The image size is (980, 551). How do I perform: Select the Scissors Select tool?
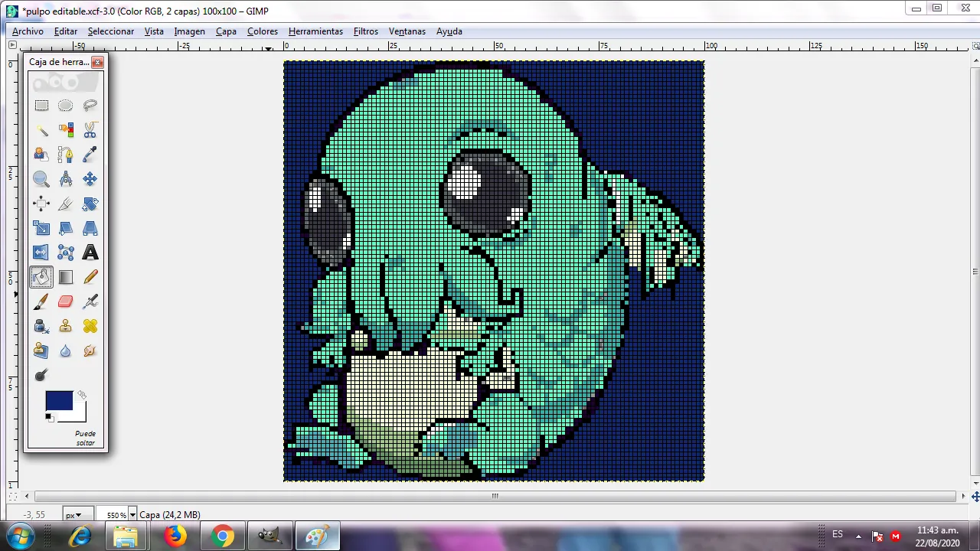coord(90,130)
